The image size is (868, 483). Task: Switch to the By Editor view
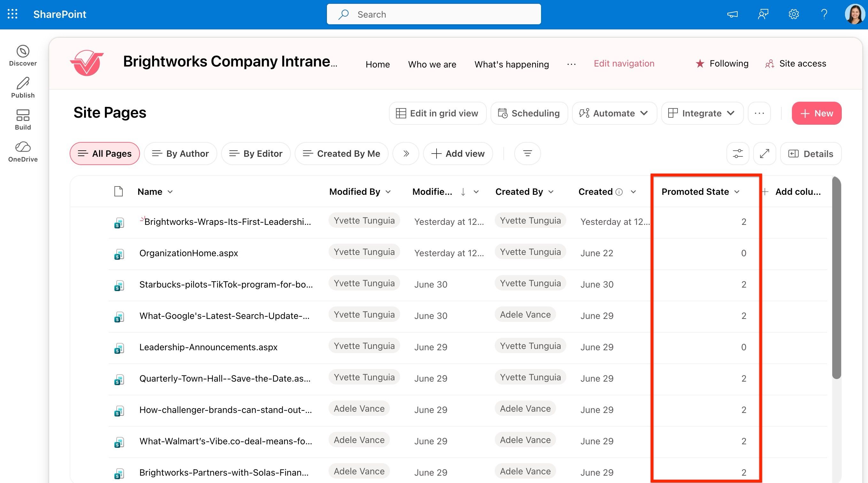tap(256, 154)
